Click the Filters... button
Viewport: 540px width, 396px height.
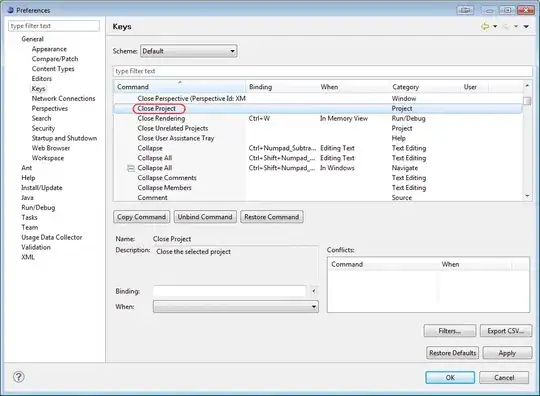450,331
